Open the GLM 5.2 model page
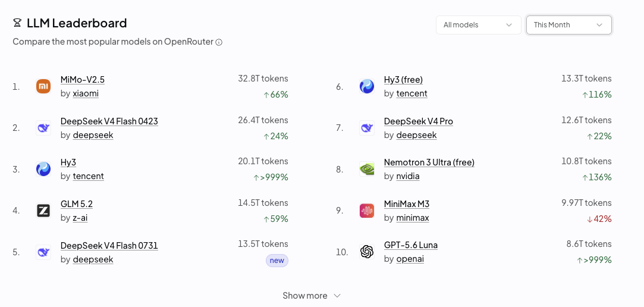The width and height of the screenshot is (644, 307). click(76, 204)
